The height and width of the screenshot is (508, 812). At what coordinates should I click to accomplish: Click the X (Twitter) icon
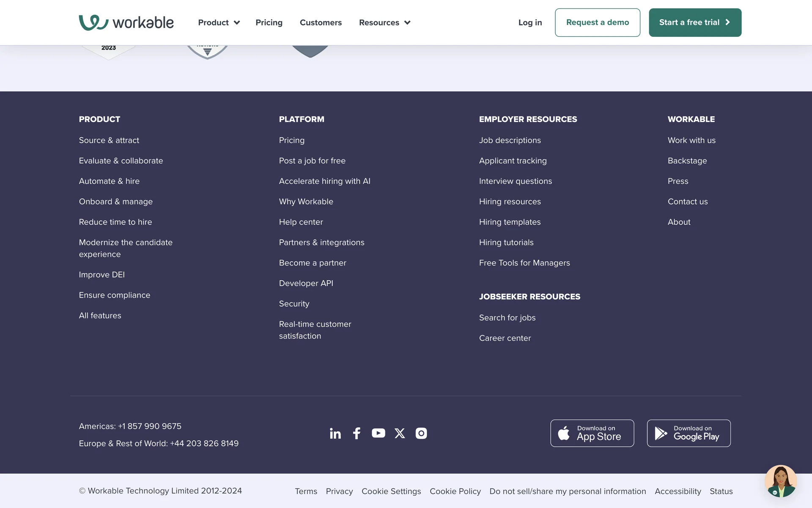(x=400, y=433)
